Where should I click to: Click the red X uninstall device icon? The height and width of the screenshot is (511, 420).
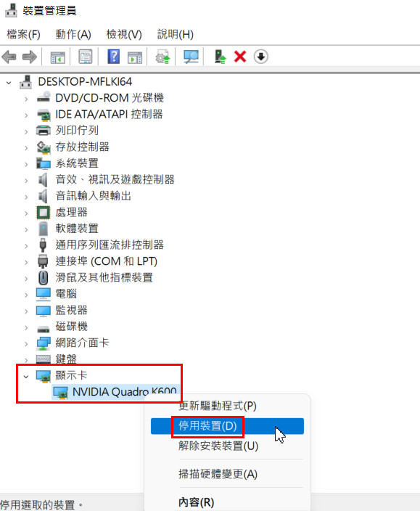point(240,57)
